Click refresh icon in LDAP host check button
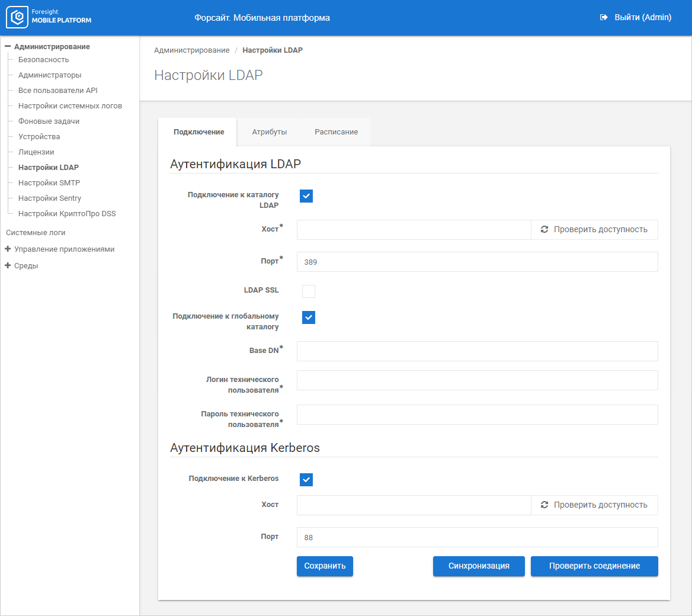The height and width of the screenshot is (616, 692). pos(544,230)
